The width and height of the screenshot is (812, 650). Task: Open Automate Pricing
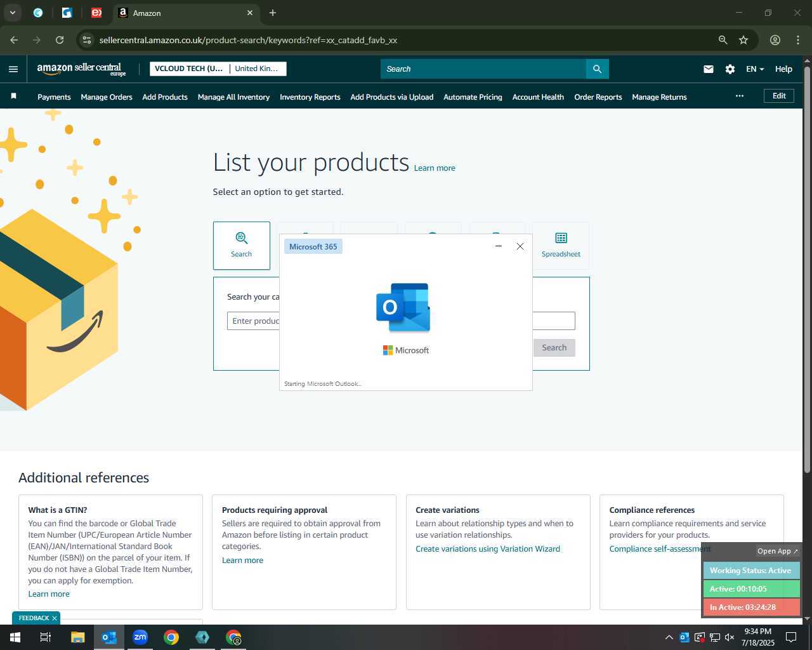pos(473,97)
